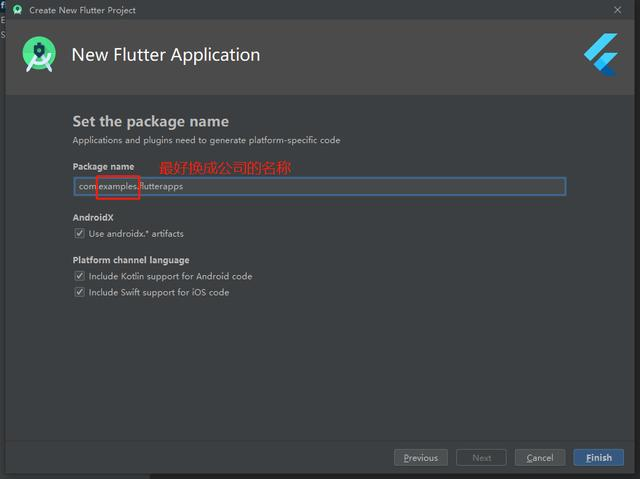This screenshot has width=640, height=479.
Task: Close the Create New Flutter Project dialog
Action: coord(618,10)
